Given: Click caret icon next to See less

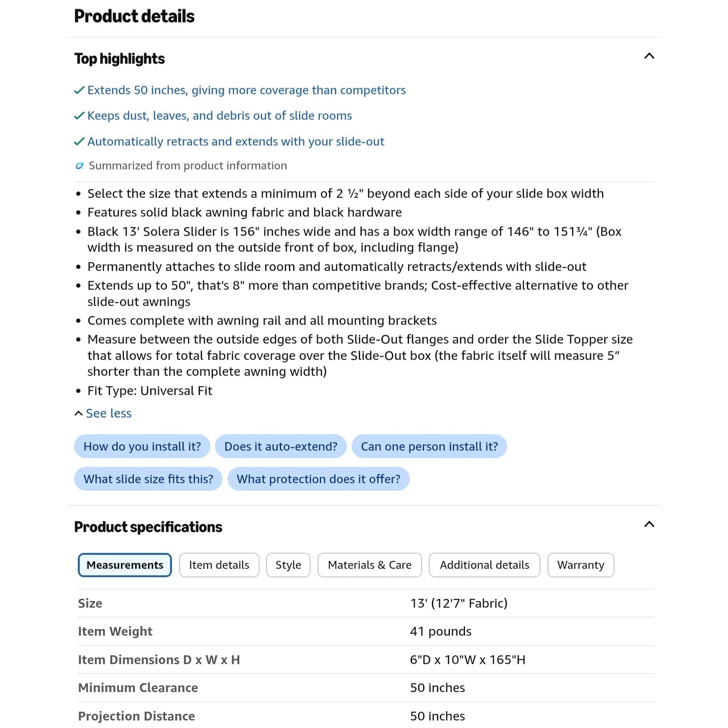Looking at the screenshot, I should [78, 413].
